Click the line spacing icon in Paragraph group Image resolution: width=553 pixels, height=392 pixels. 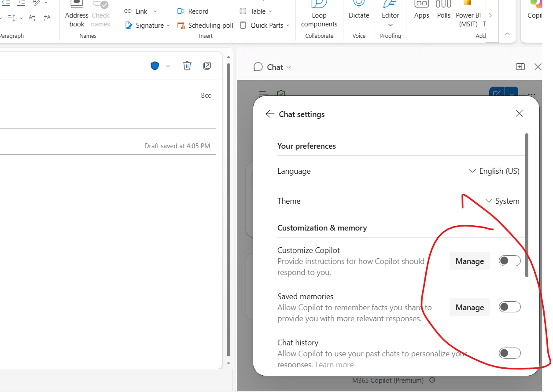pyautogui.click(x=11, y=18)
